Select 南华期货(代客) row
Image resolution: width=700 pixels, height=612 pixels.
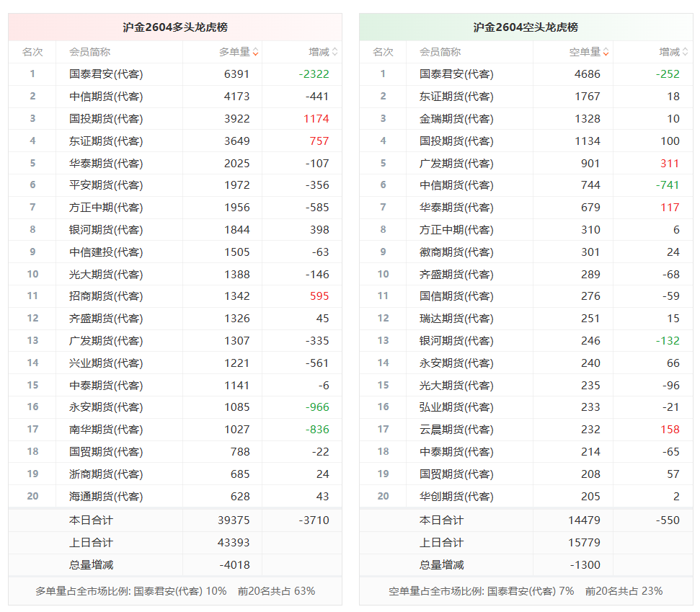point(175,430)
